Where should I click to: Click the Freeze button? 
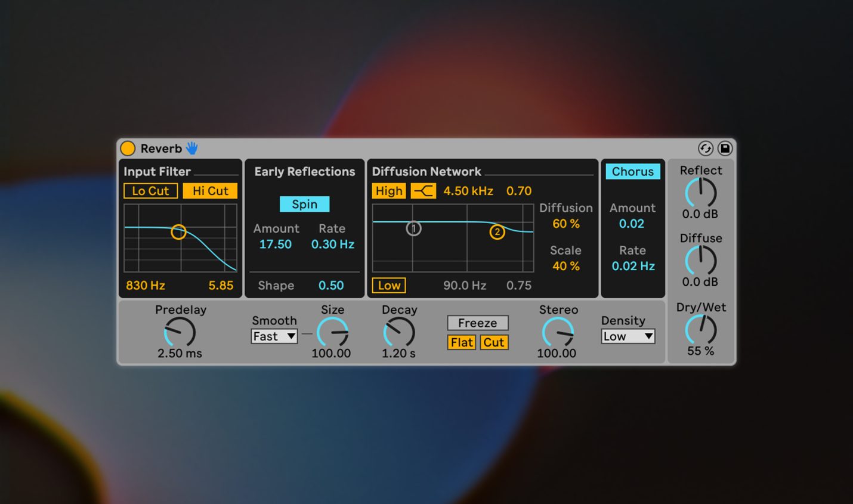click(x=477, y=323)
